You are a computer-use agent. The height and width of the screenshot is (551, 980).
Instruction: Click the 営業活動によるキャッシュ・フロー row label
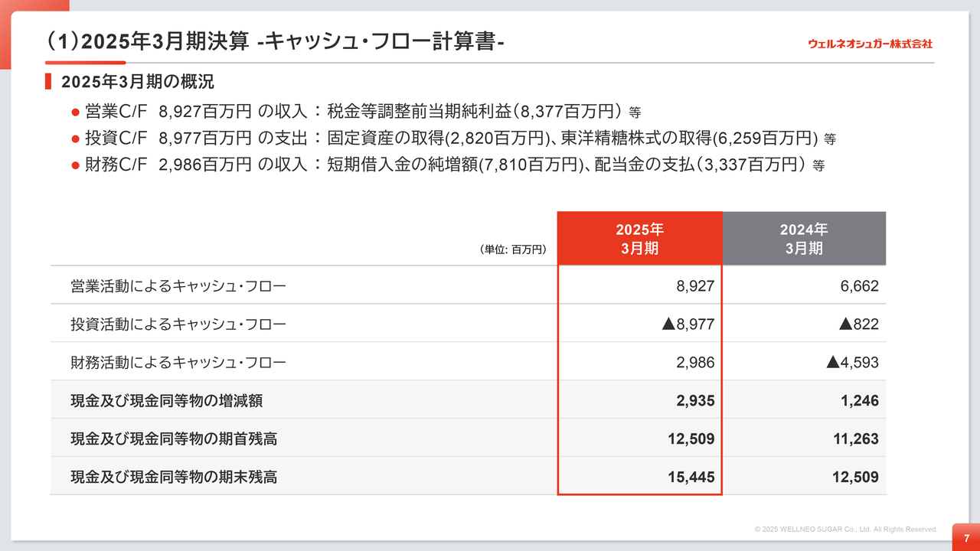[178, 286]
